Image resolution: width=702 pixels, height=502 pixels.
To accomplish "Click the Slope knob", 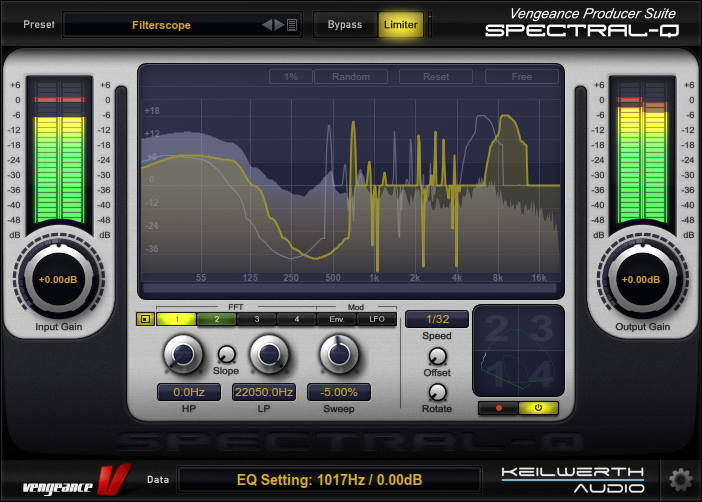I will pos(226,353).
